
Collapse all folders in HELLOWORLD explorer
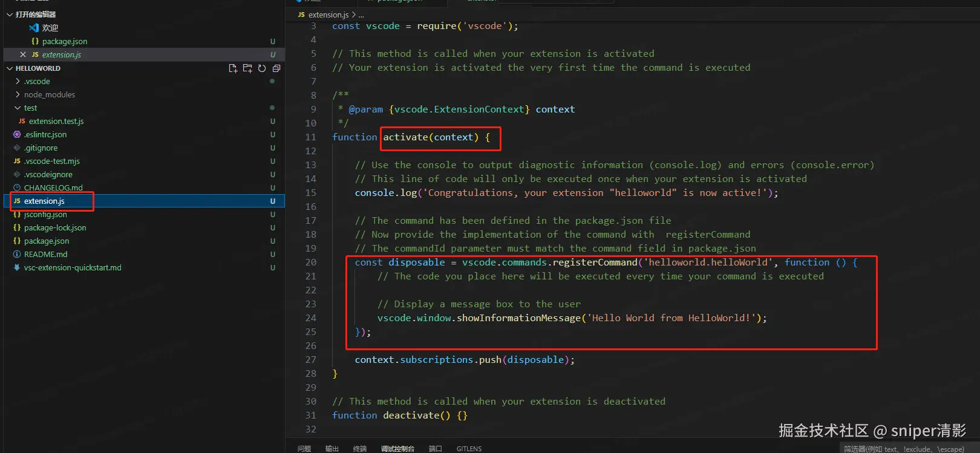(x=276, y=68)
